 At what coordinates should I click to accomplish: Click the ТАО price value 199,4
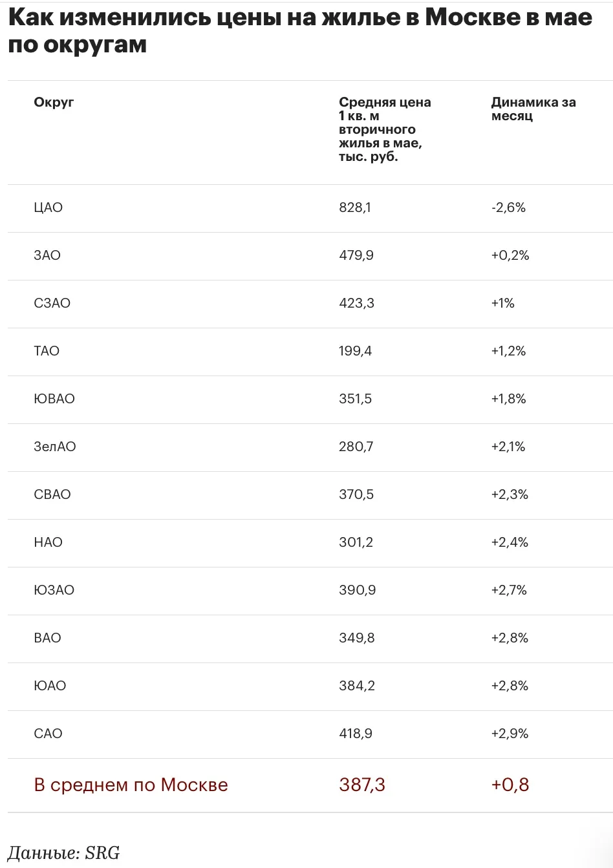pyautogui.click(x=355, y=351)
